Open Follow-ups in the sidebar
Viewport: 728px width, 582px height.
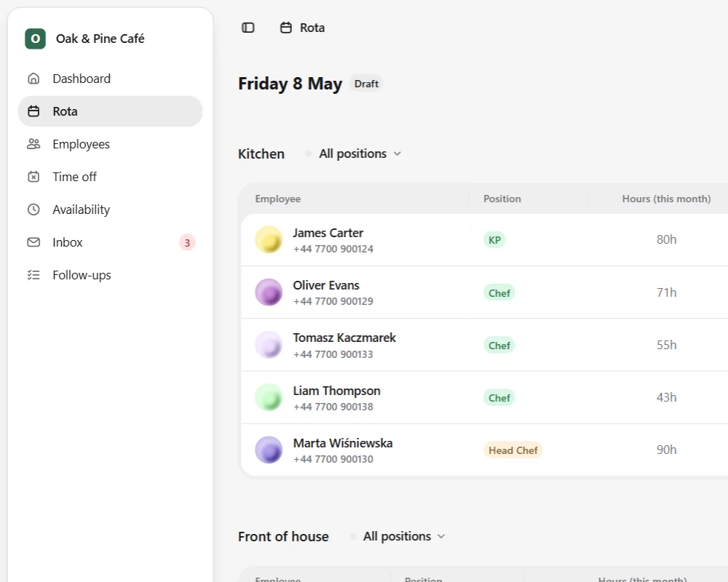coord(110,275)
